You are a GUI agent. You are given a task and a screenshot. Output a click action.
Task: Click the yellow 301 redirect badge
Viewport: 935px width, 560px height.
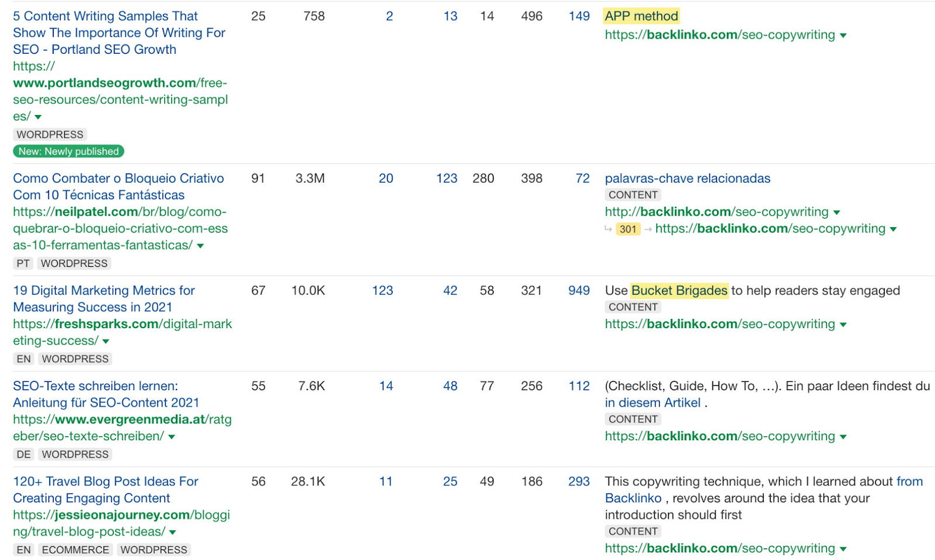(x=628, y=229)
